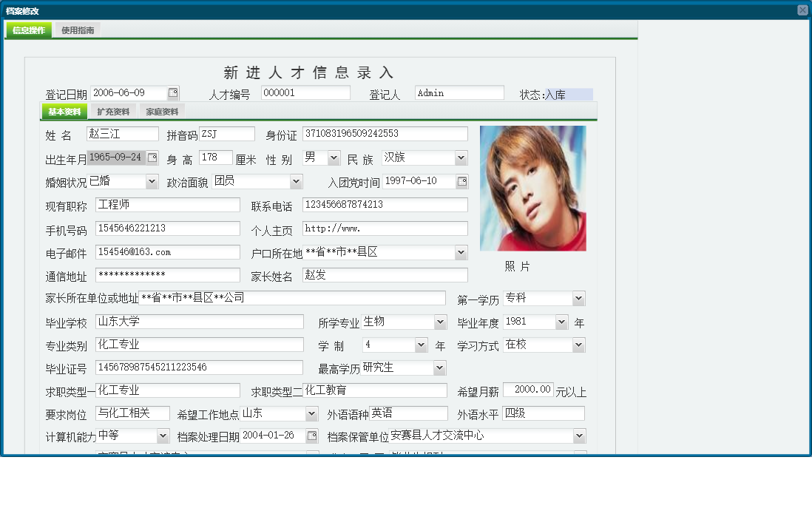Click the 状态:入库 status text

pyautogui.click(x=542, y=95)
